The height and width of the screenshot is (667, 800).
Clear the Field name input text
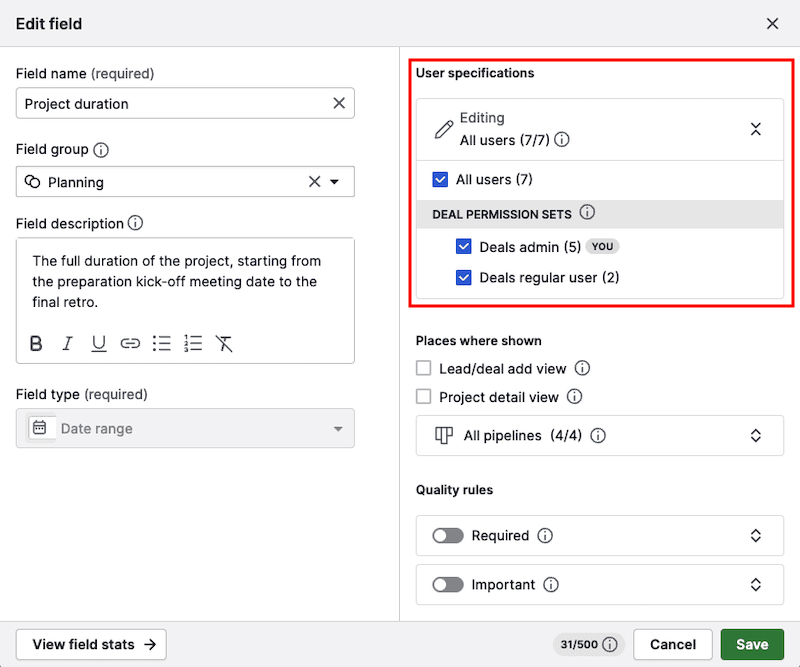coord(339,103)
